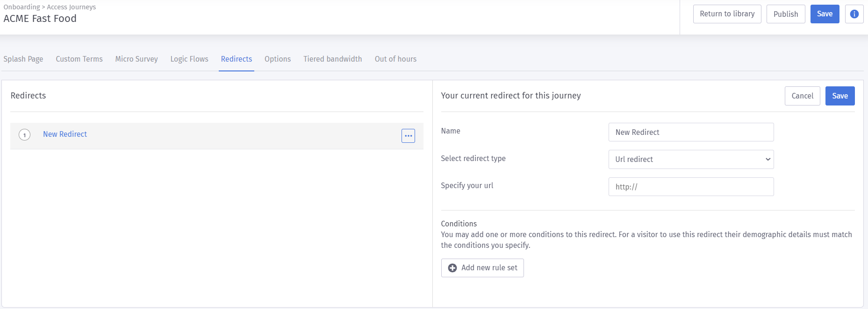The width and height of the screenshot is (868, 309).
Task: Click the step 1 circle badge beside New Redirect
Action: tap(24, 135)
